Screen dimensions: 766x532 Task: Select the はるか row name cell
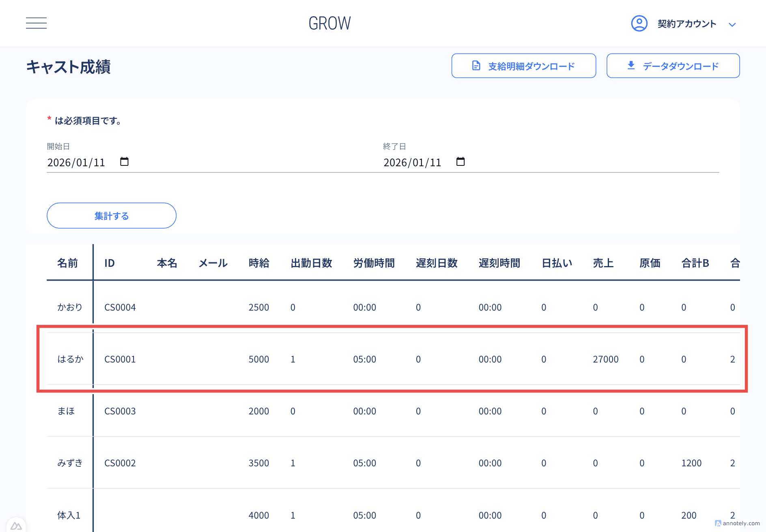point(70,359)
